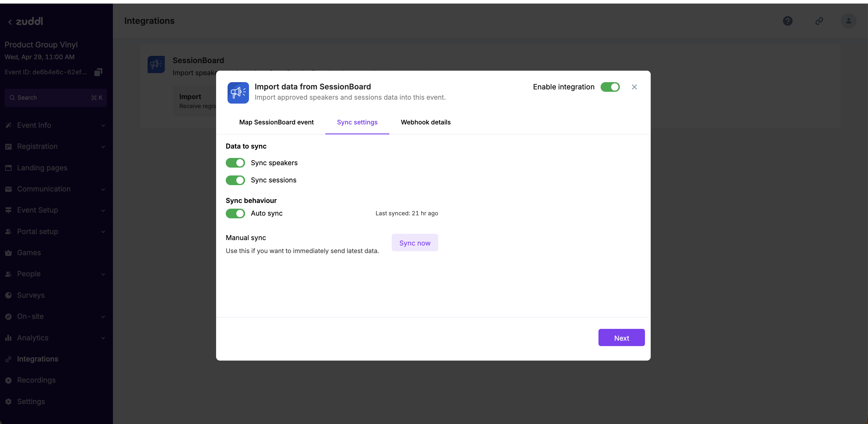Click the 'Wed, Apr 29, 11:00 AM' date
Screen dimensions: 868x424
(x=40, y=57)
